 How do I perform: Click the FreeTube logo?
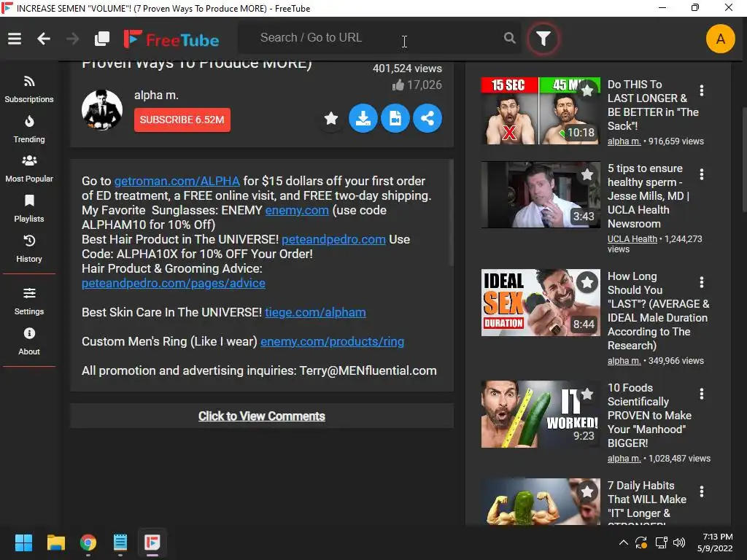coord(171,39)
